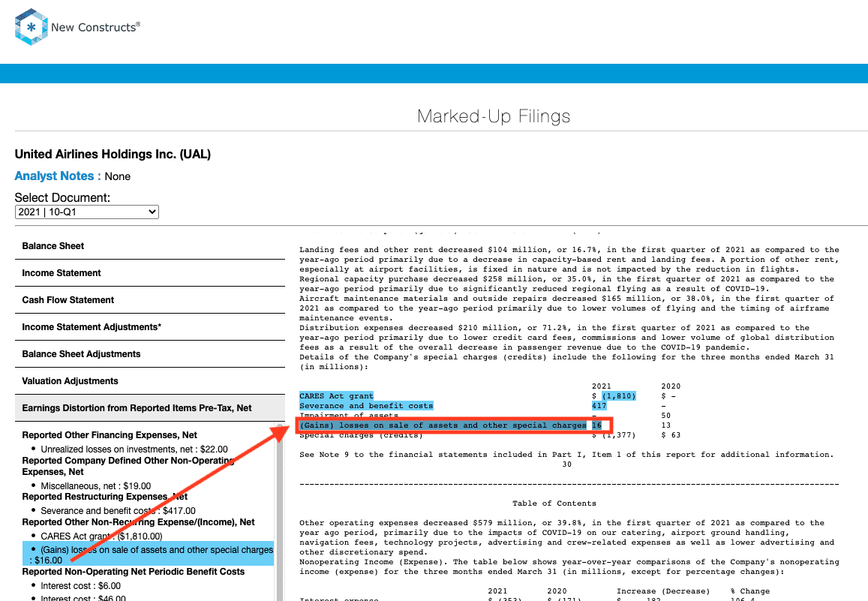Select Miscellaneous, net $19.00 item
Image resolution: width=868 pixels, height=601 pixels.
point(96,486)
